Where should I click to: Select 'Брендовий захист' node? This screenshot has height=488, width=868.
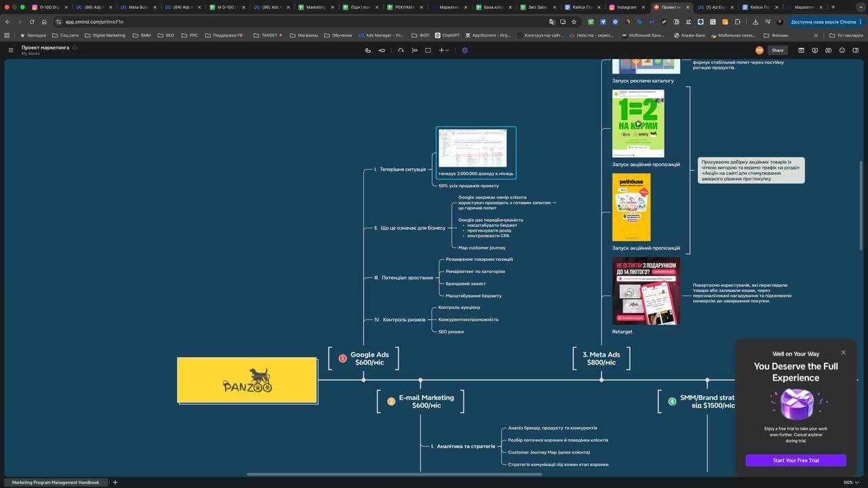click(x=465, y=284)
